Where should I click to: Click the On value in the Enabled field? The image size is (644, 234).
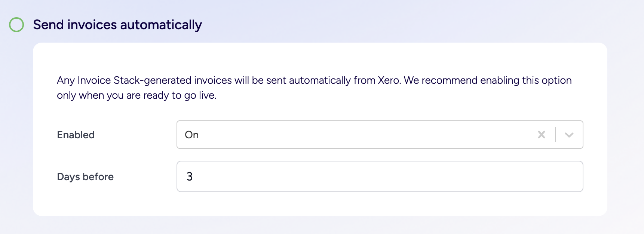click(x=192, y=135)
